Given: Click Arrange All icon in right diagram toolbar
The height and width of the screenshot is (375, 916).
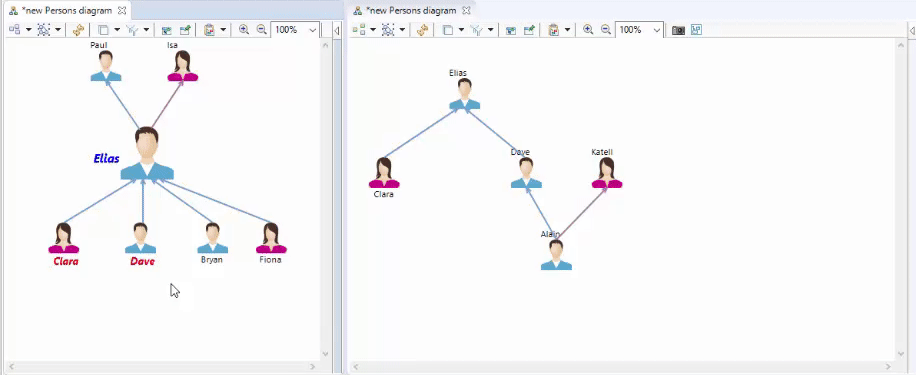Looking at the screenshot, I should [x=359, y=30].
